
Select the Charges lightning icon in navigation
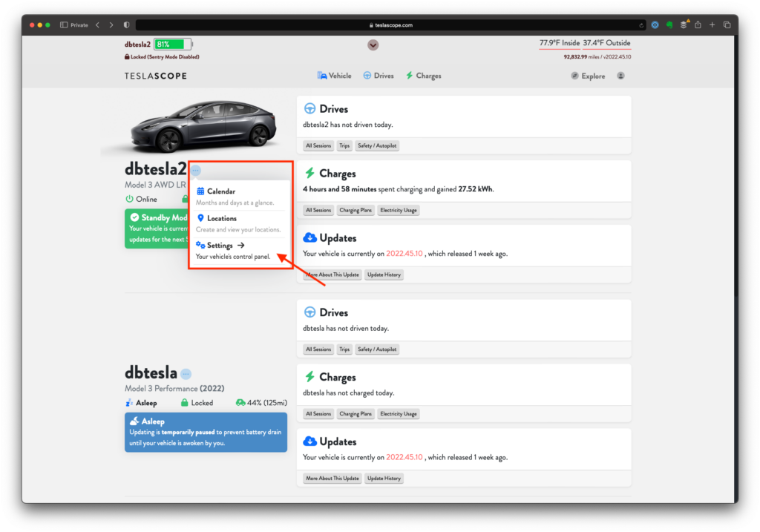[x=410, y=75]
